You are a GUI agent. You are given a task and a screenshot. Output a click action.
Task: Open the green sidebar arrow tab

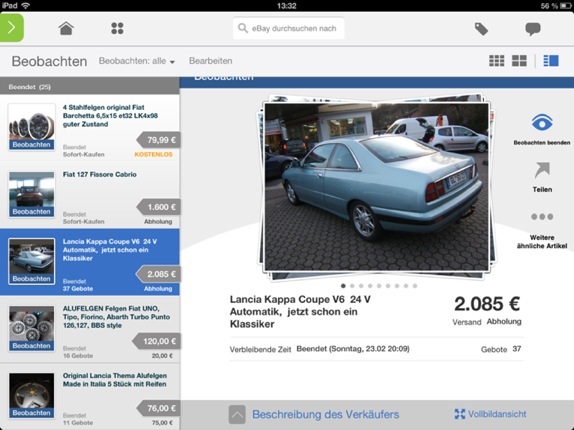point(12,28)
